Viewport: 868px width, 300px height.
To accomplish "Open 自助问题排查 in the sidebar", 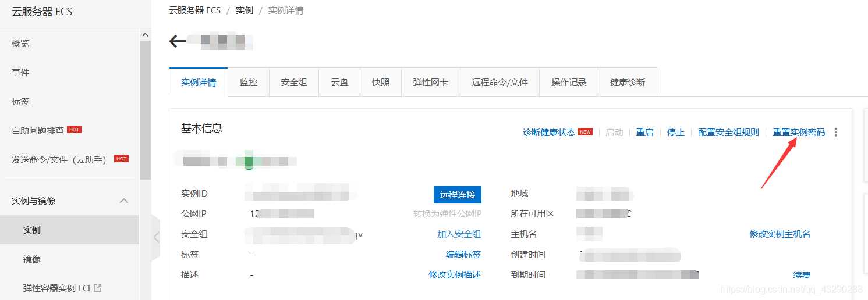I will tap(38, 131).
